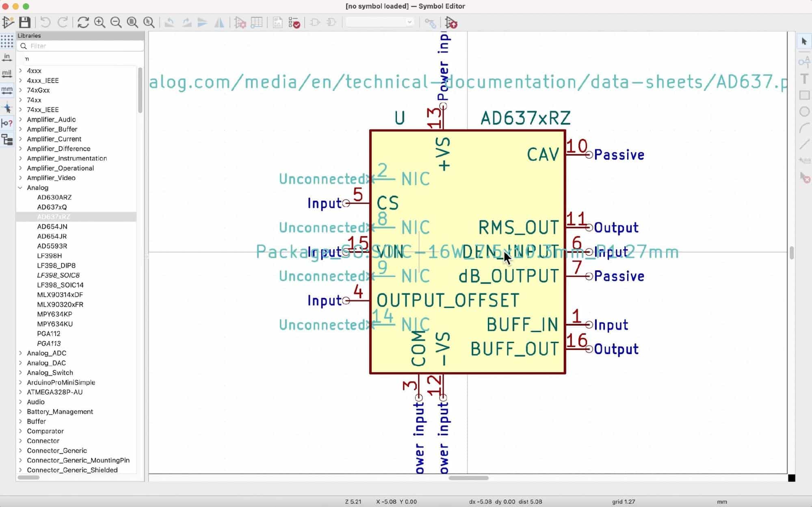812x507 pixels.
Task: Toggle full-window crosshair cursor
Action: (7, 108)
